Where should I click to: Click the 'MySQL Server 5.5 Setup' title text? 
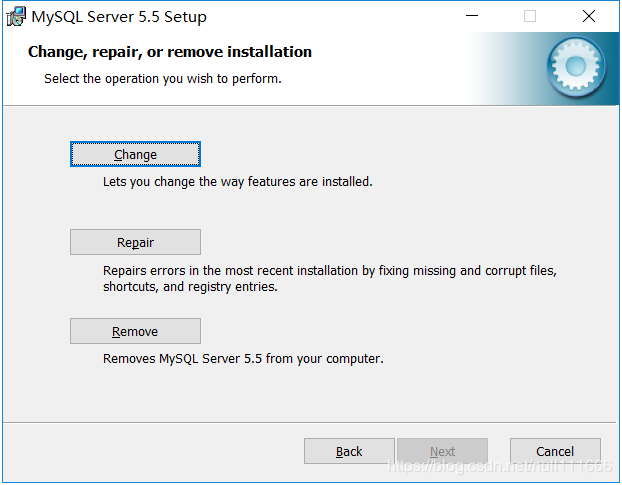119,17
